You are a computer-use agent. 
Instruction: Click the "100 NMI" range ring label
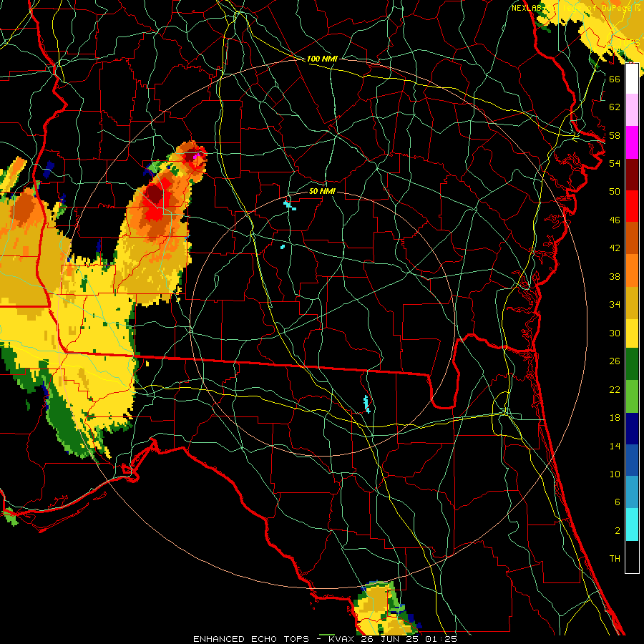click(x=322, y=59)
